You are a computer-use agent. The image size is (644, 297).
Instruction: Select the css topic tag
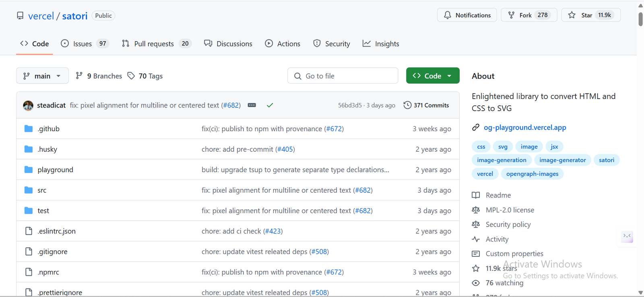coord(481,147)
